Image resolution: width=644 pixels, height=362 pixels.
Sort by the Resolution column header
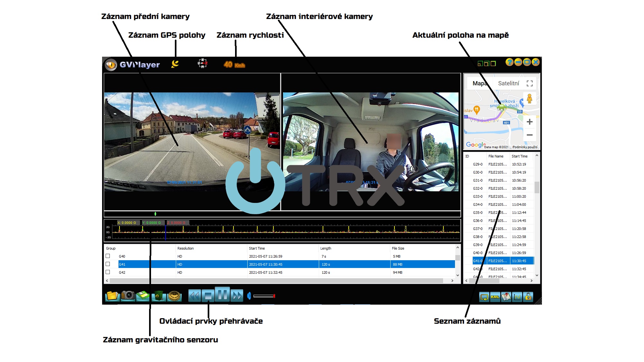(x=211, y=248)
